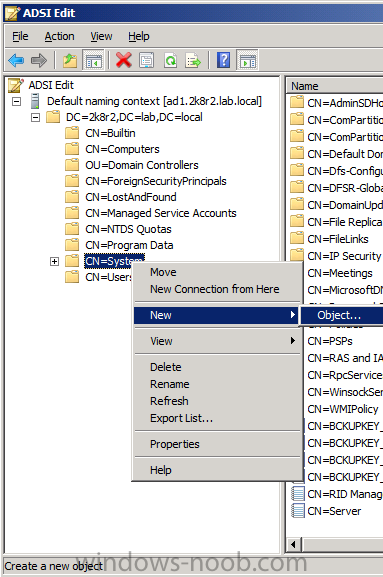Image resolution: width=383 pixels, height=577 pixels.
Task: Open the blue question mark Help icon
Action: pos(223,60)
